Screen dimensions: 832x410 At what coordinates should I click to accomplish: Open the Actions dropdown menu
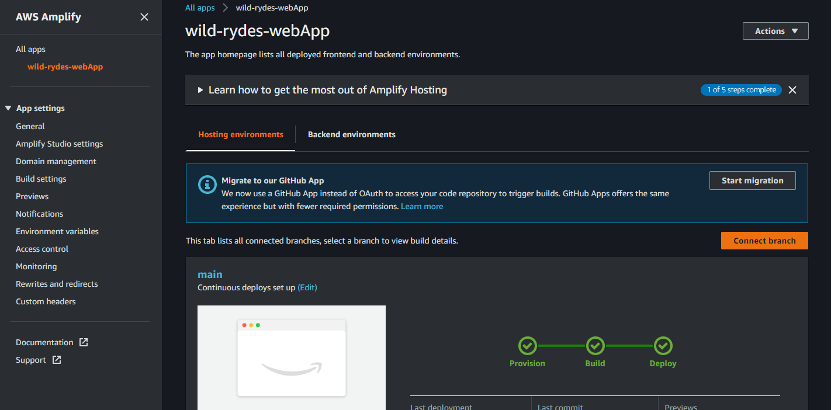tap(776, 31)
